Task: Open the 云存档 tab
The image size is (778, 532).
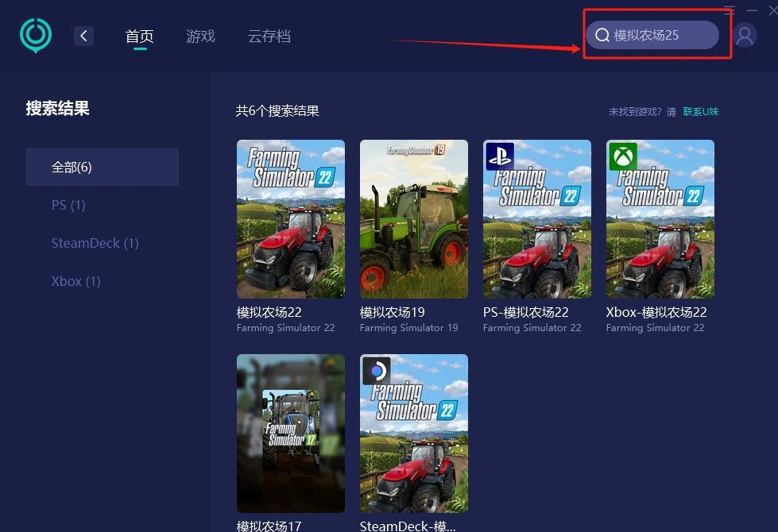Action: point(269,37)
